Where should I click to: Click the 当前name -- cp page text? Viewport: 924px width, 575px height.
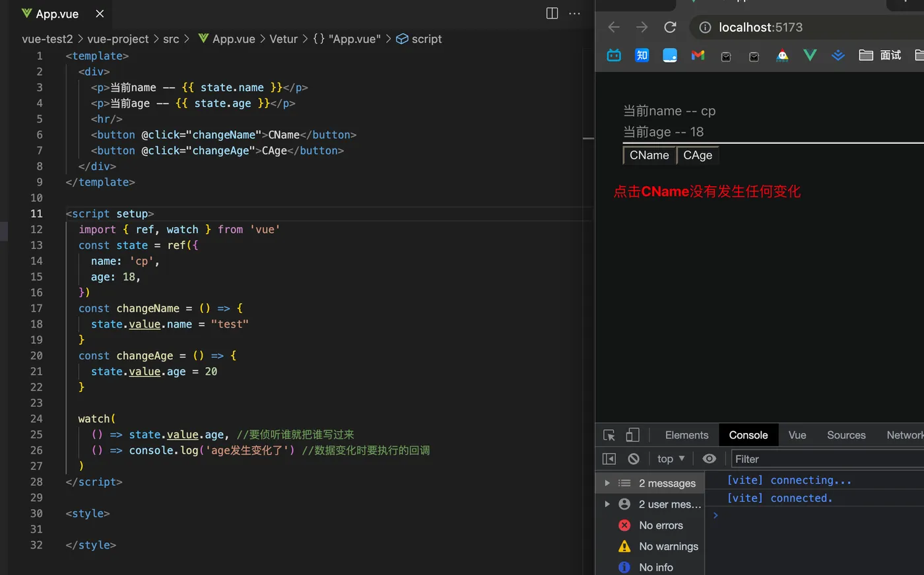669,111
